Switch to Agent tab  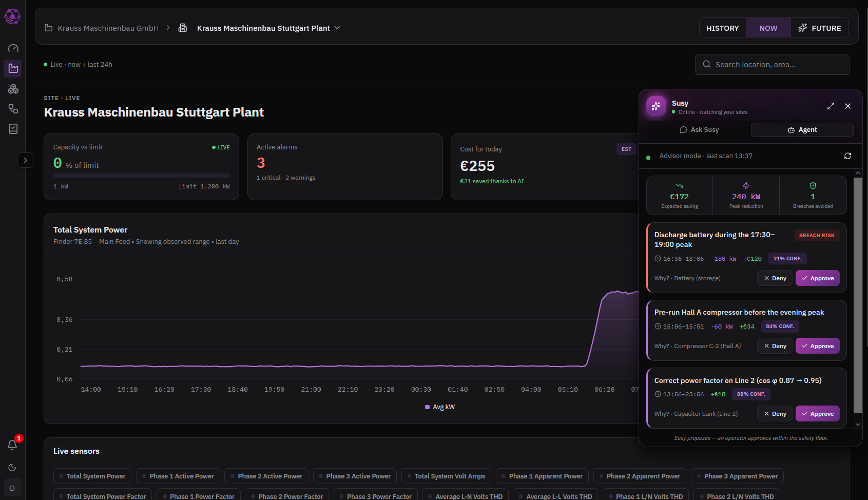pos(802,130)
